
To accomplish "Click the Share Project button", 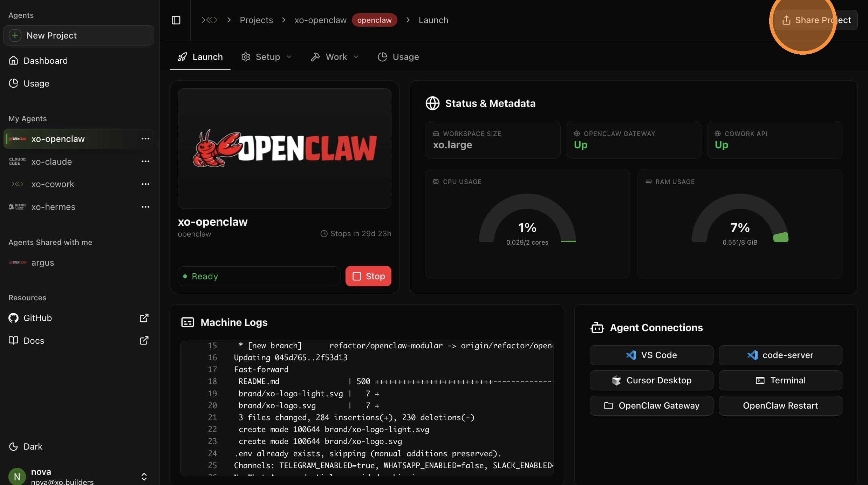I will 816,20.
